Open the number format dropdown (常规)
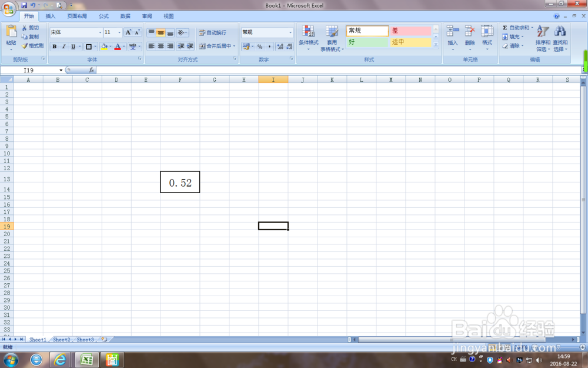 (x=290, y=32)
